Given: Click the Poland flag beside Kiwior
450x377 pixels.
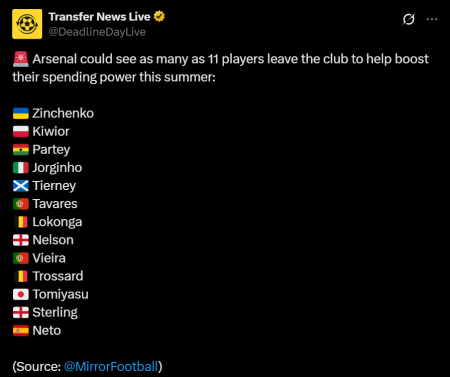Looking at the screenshot, I should (21, 131).
